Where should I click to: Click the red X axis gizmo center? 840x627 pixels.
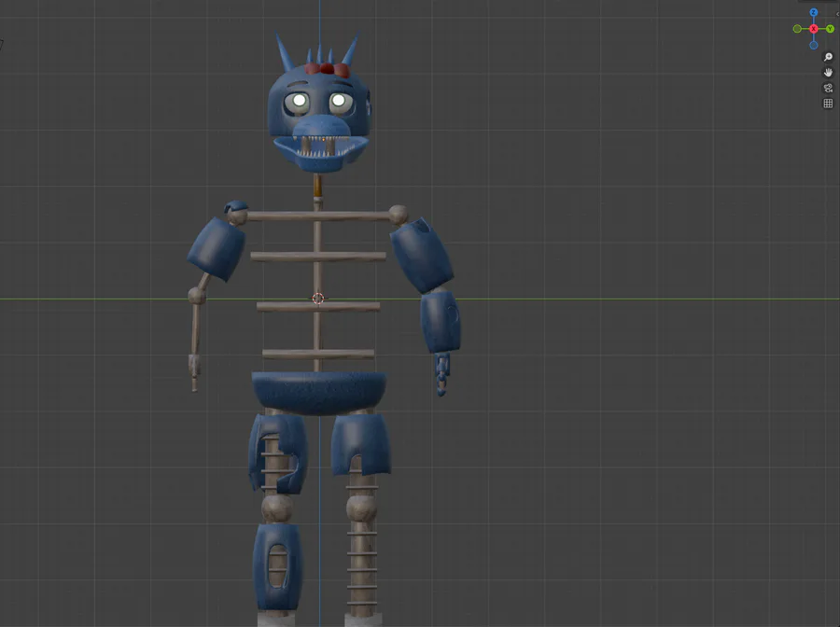pyautogui.click(x=813, y=29)
